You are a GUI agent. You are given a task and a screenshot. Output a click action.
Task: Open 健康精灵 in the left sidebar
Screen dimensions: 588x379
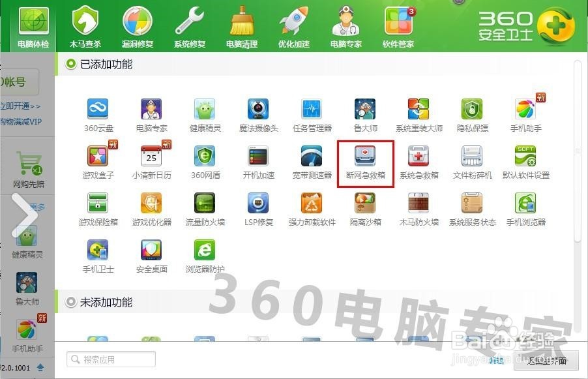27,242
